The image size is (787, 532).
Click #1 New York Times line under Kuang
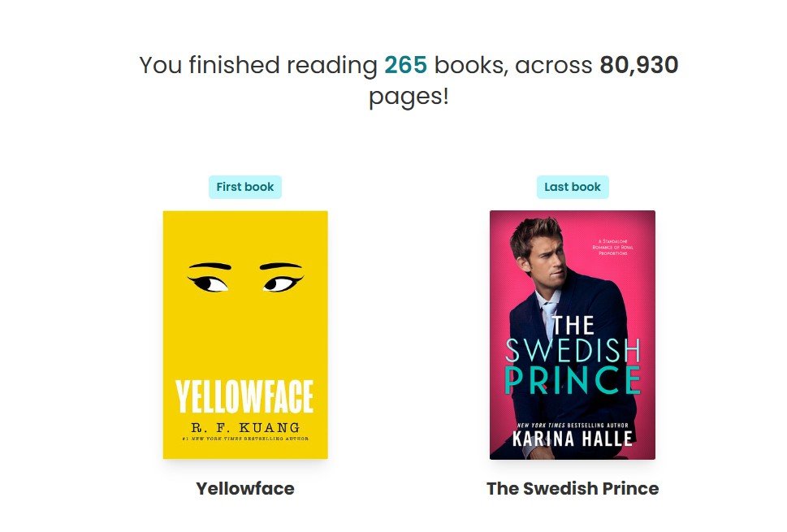245,439
